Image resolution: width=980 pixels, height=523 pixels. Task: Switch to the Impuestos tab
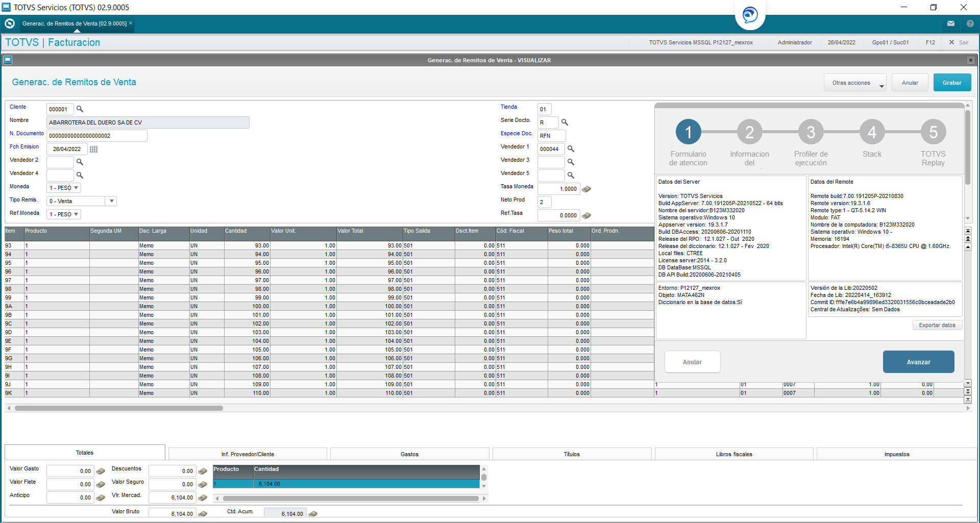click(897, 454)
